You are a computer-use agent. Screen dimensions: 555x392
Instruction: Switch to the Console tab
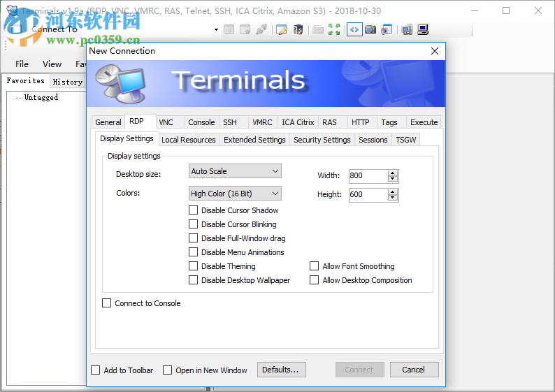tap(201, 122)
